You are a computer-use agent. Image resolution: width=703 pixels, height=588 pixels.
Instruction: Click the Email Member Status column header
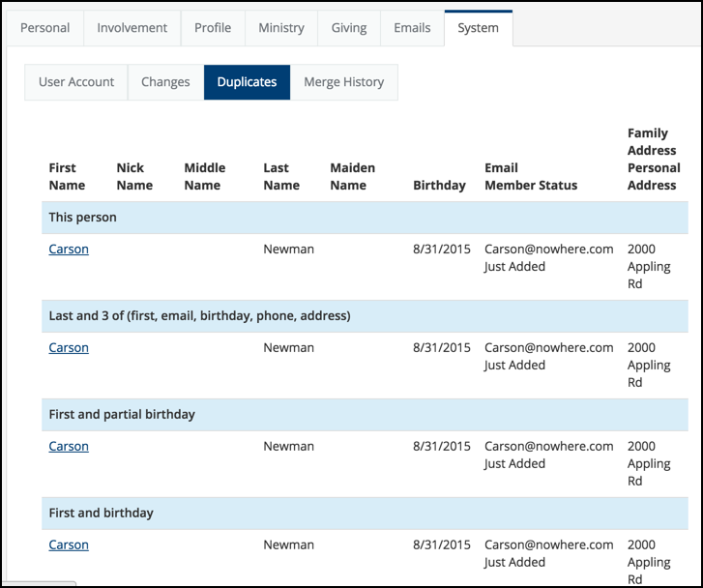click(531, 177)
